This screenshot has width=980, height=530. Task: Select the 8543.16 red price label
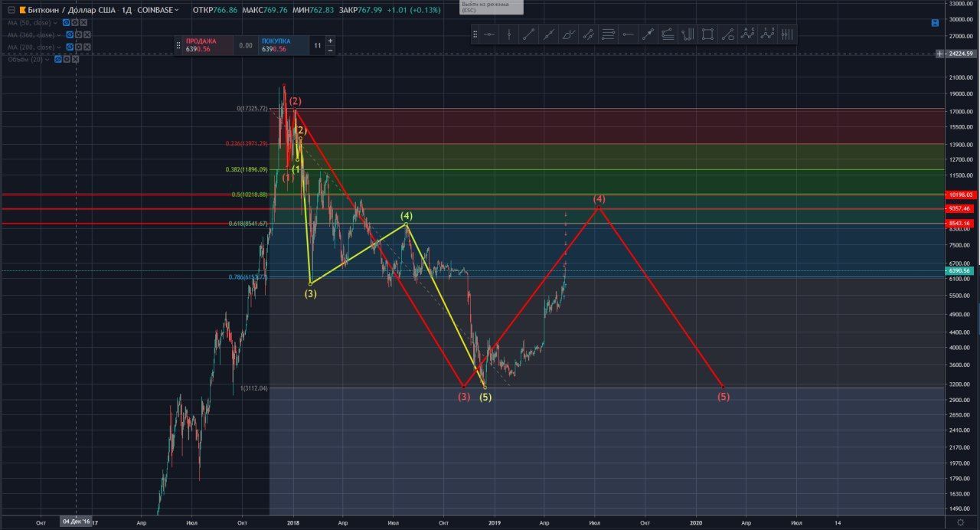tap(959, 224)
